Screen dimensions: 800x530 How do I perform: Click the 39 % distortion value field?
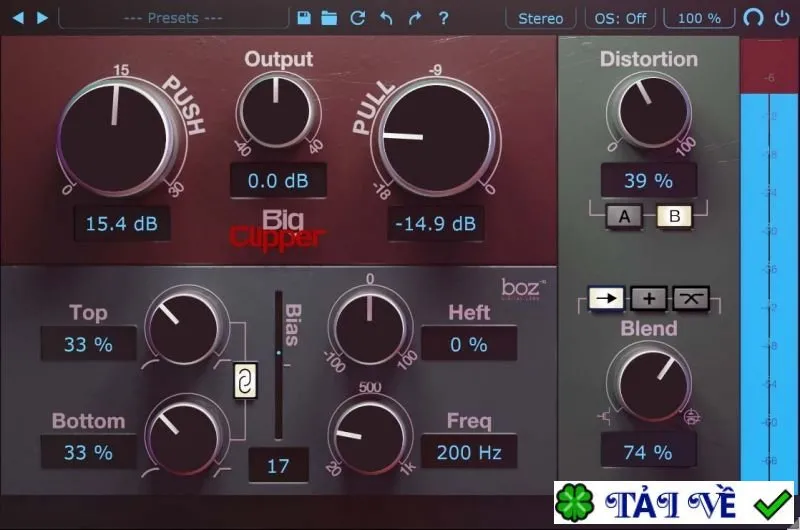(x=648, y=181)
